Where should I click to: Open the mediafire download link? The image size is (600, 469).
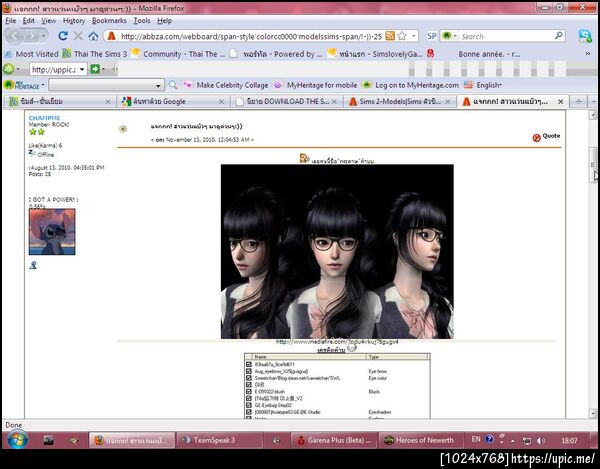(x=337, y=342)
